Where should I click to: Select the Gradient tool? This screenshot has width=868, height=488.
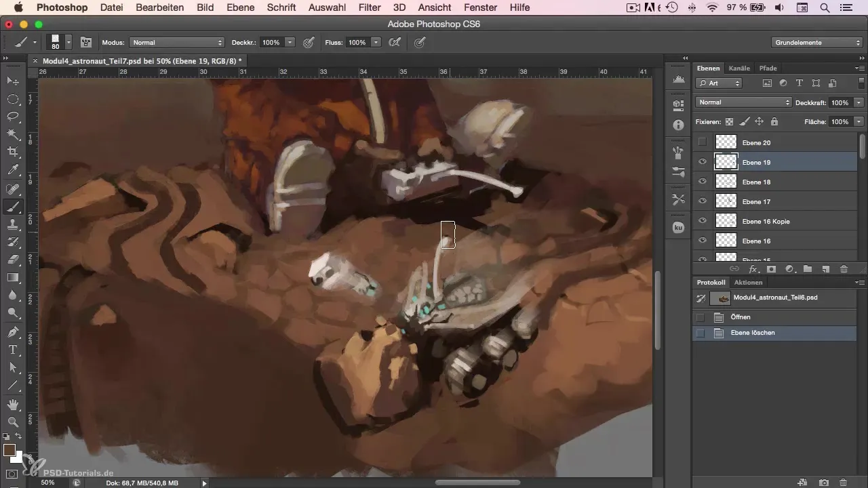tap(13, 277)
